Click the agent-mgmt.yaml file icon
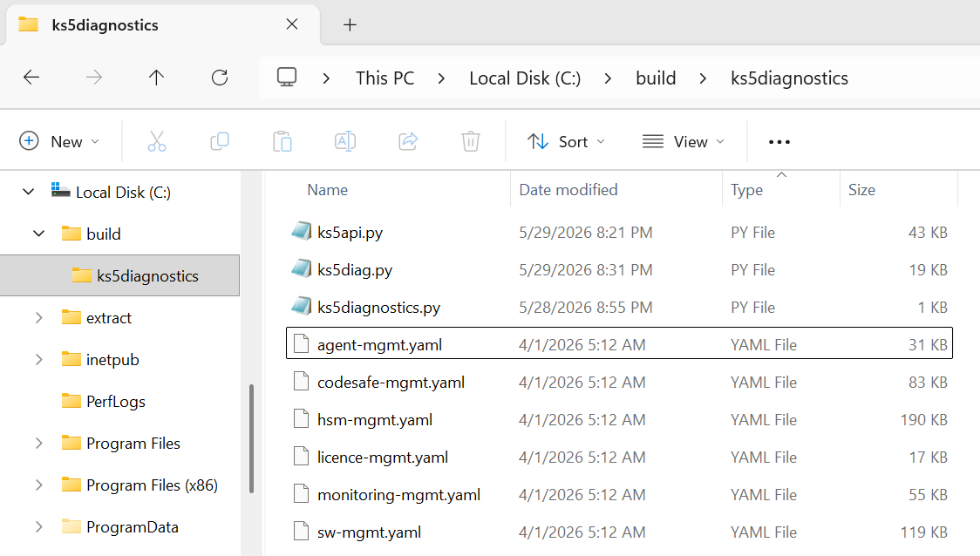The image size is (980, 556). 302,344
